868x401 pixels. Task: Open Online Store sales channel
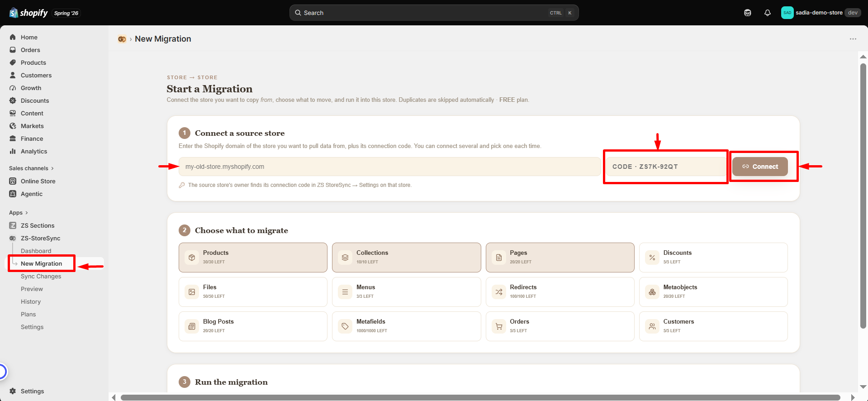tap(38, 181)
